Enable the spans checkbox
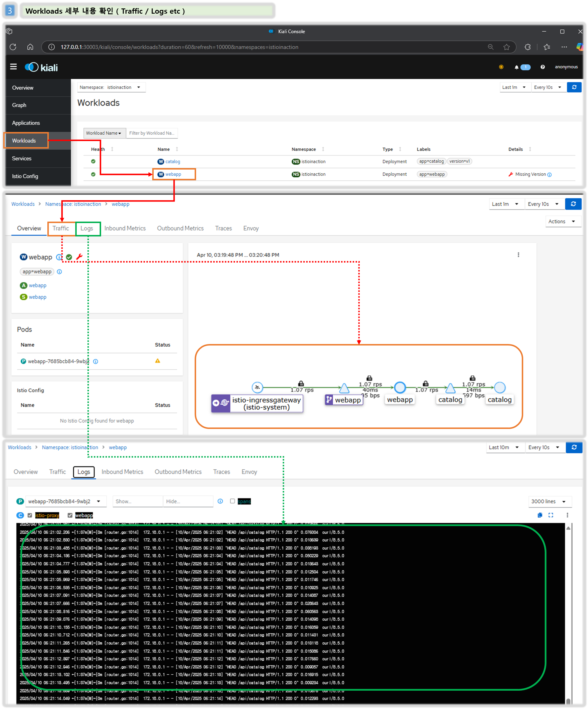 click(232, 501)
